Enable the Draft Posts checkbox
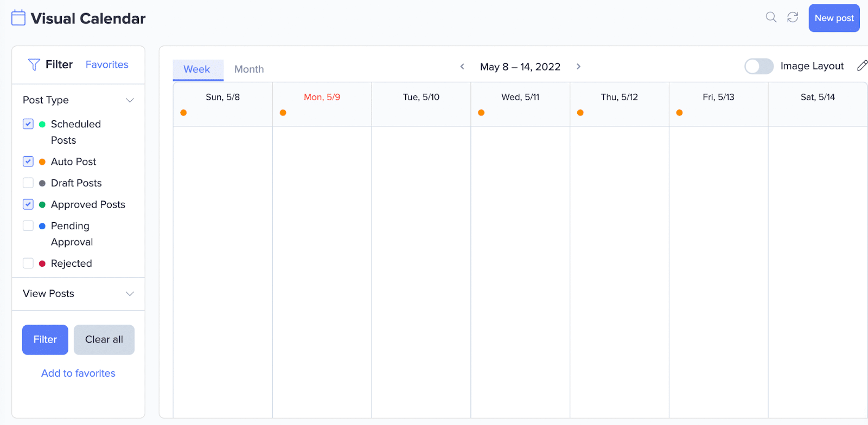 pos(28,183)
